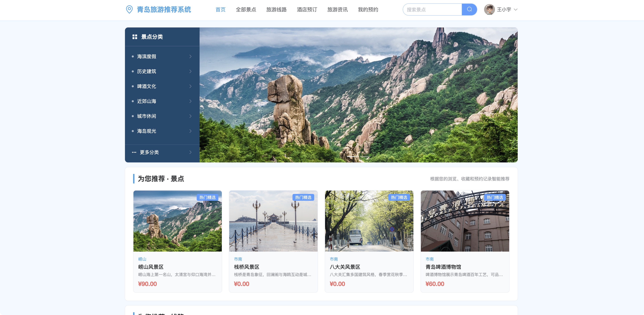The height and width of the screenshot is (315, 644).
Task: Click the 热门精选 badge on 栈桥风景区
Action: pos(303,198)
